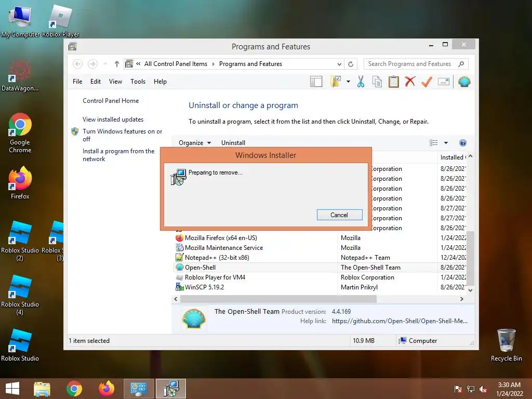Click vertical scrollbar up arrow
Image resolution: width=532 pixels, height=399 pixels.
coord(470,156)
